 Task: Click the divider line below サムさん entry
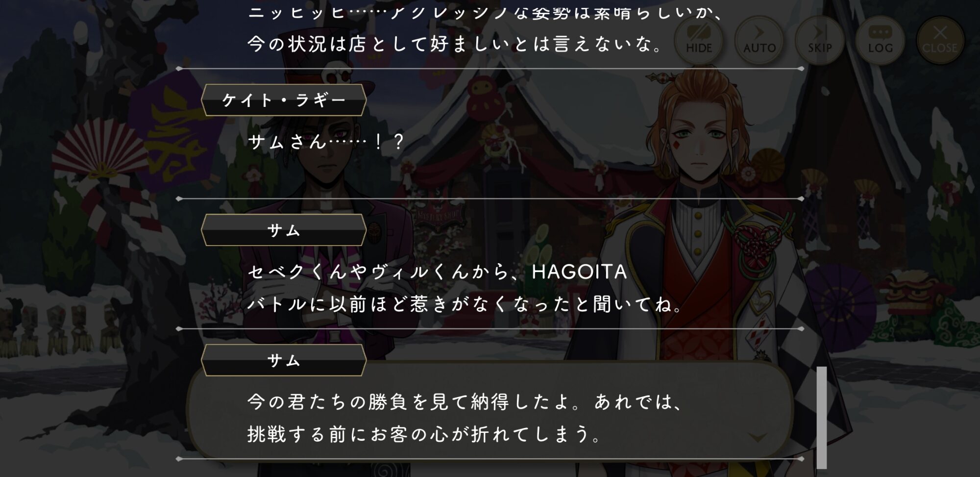pos(490,199)
